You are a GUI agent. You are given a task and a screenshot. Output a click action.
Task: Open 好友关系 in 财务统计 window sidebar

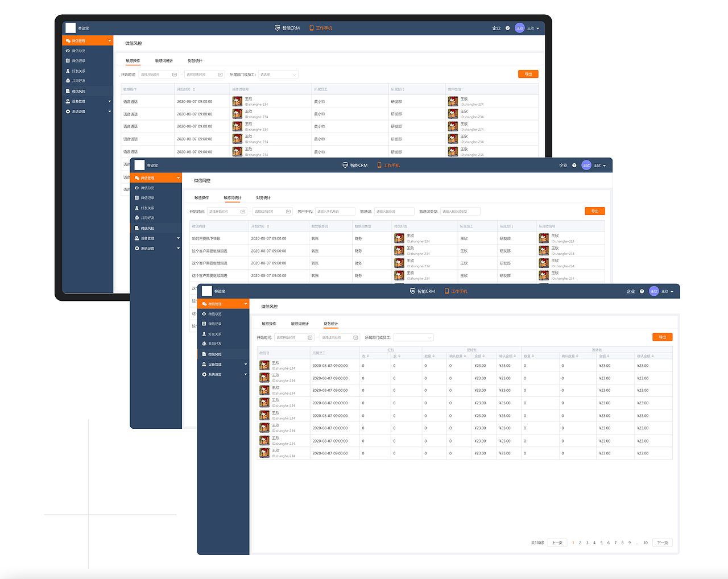(x=214, y=334)
